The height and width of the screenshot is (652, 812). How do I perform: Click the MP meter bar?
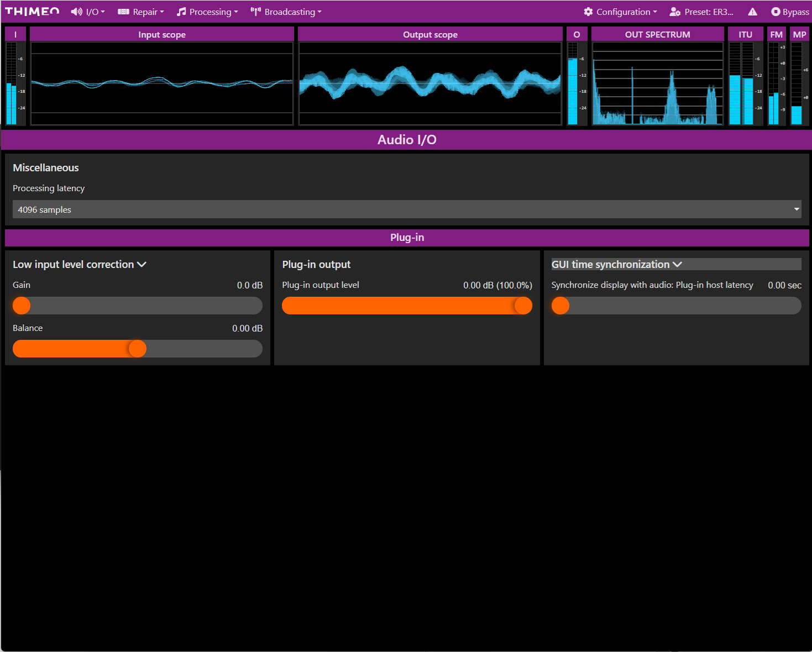[x=796, y=83]
